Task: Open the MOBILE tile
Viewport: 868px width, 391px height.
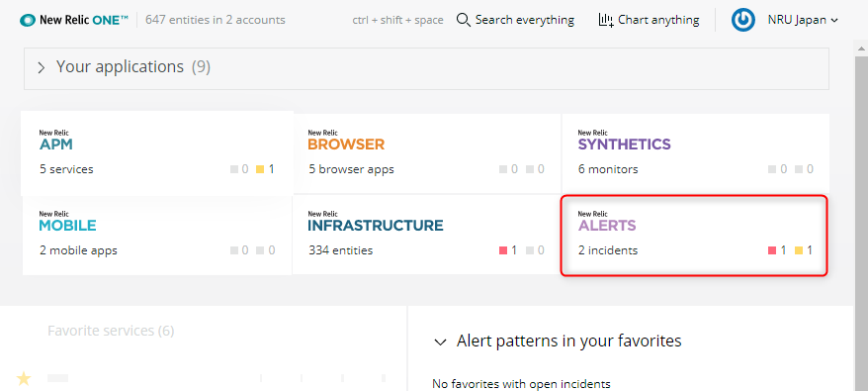Action: click(x=157, y=236)
